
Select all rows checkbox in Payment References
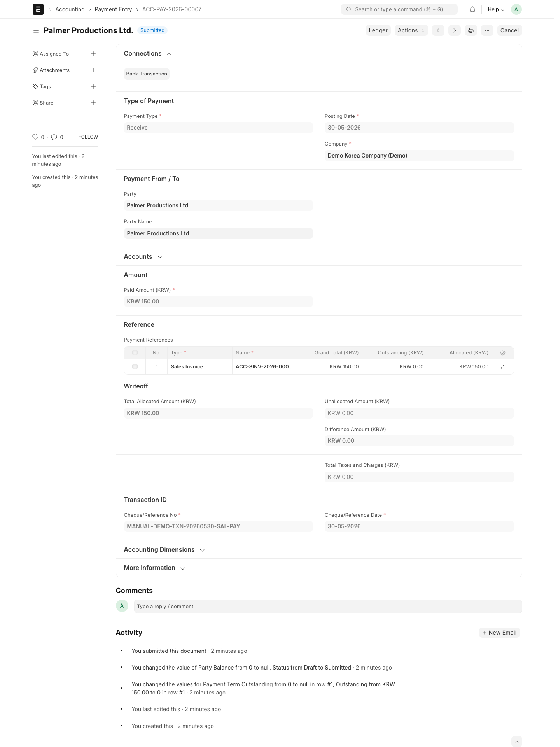point(135,353)
